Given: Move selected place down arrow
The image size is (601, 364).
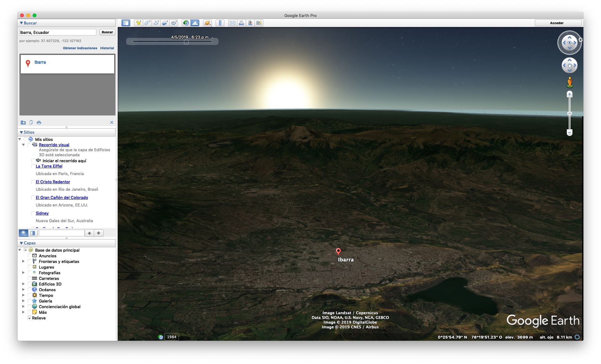Looking at the screenshot, I should (99, 233).
